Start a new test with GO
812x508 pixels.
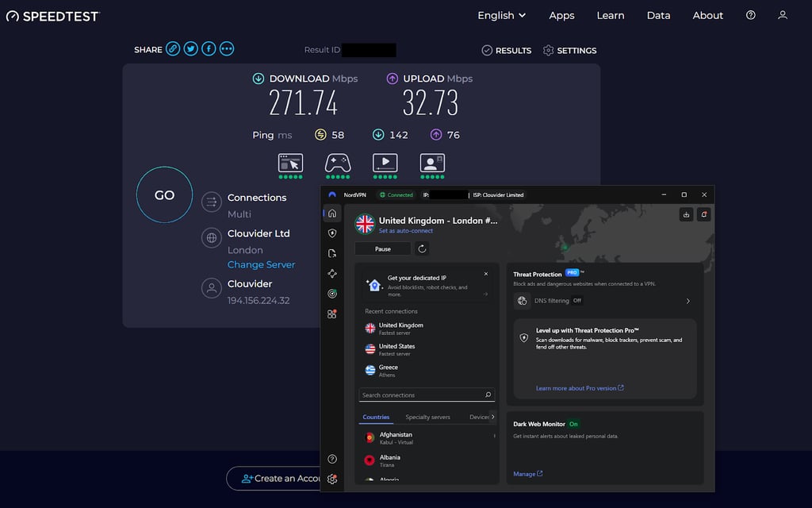(x=165, y=195)
